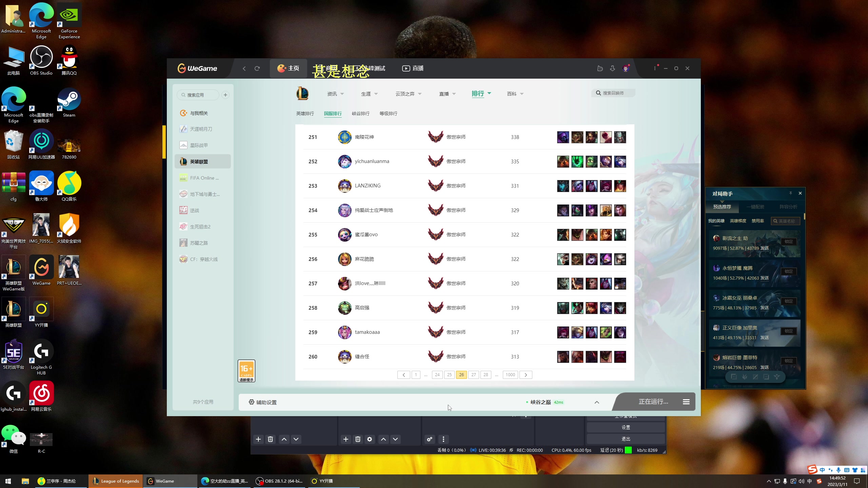
Task: Jump to ranking page 1000
Action: coord(510,374)
